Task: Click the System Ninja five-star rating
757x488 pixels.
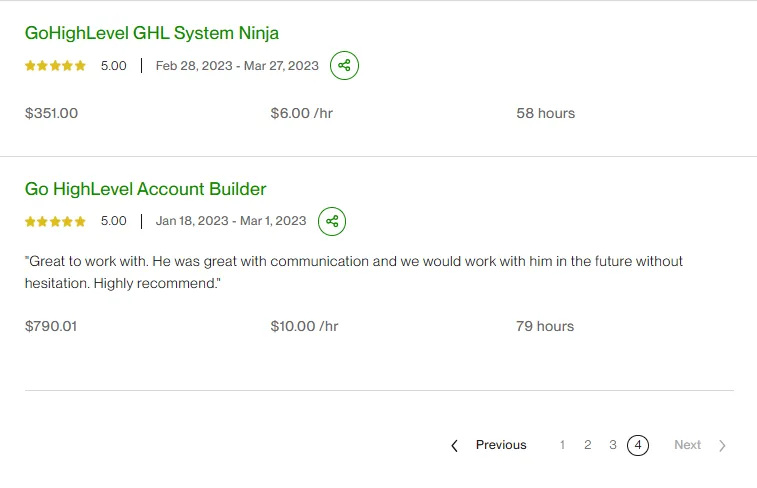Action: (55, 66)
